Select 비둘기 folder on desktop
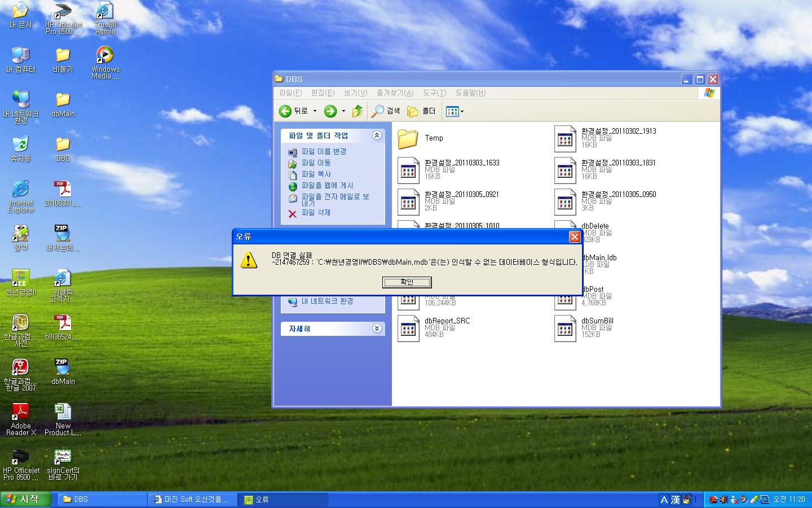The height and width of the screenshot is (508, 812). click(x=63, y=60)
